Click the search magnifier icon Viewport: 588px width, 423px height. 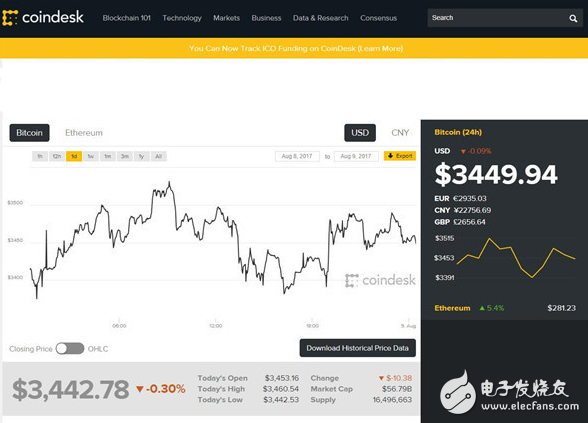573,18
